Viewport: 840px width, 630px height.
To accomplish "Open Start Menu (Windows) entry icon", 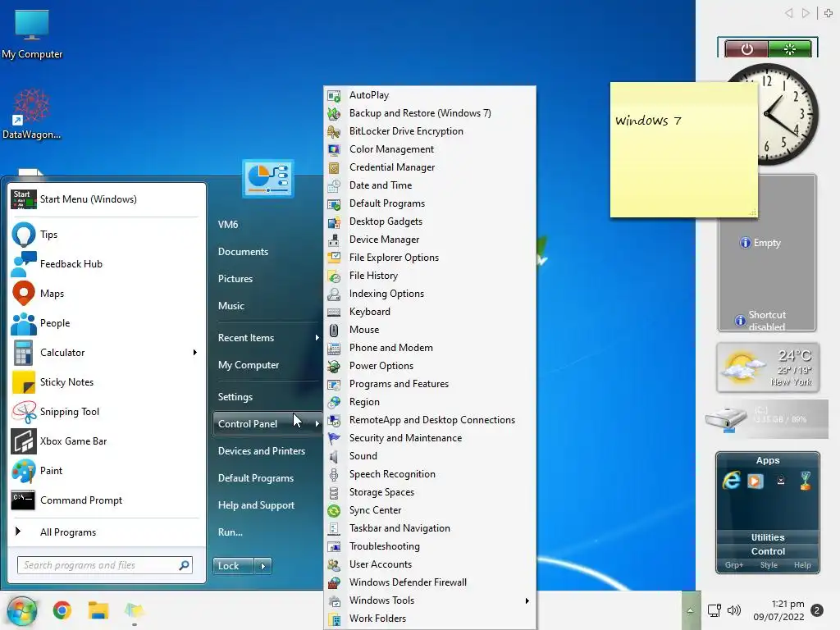I will click(24, 199).
